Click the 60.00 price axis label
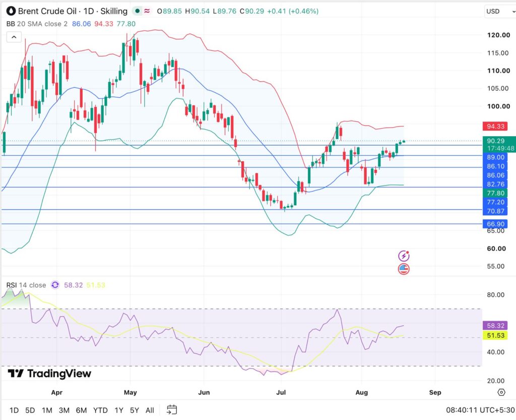 coord(496,249)
